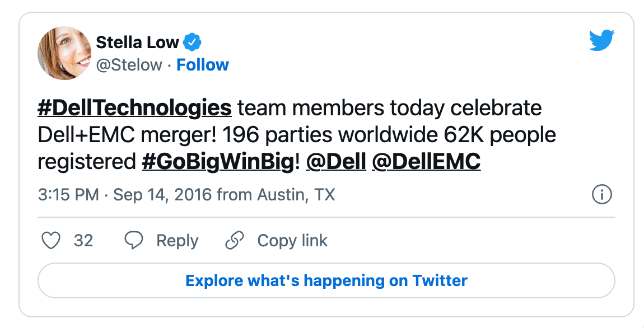Click the Twitter bird logo
Screen dimensions: 644x328
(601, 41)
